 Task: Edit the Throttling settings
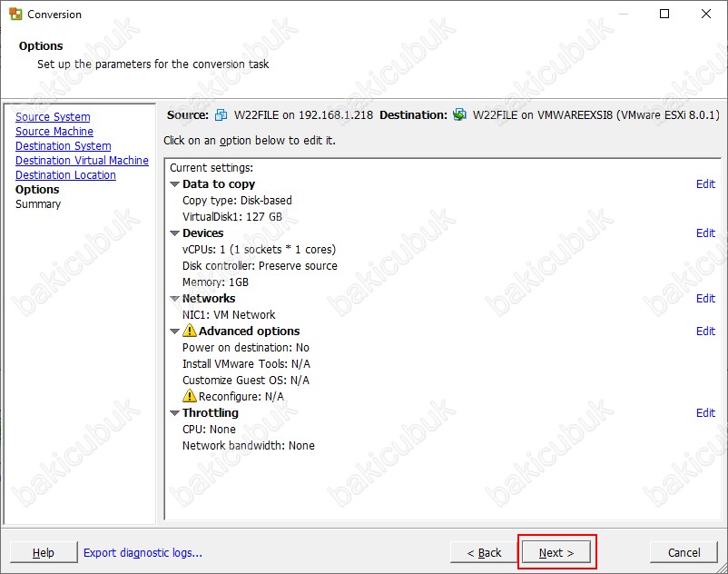point(705,412)
